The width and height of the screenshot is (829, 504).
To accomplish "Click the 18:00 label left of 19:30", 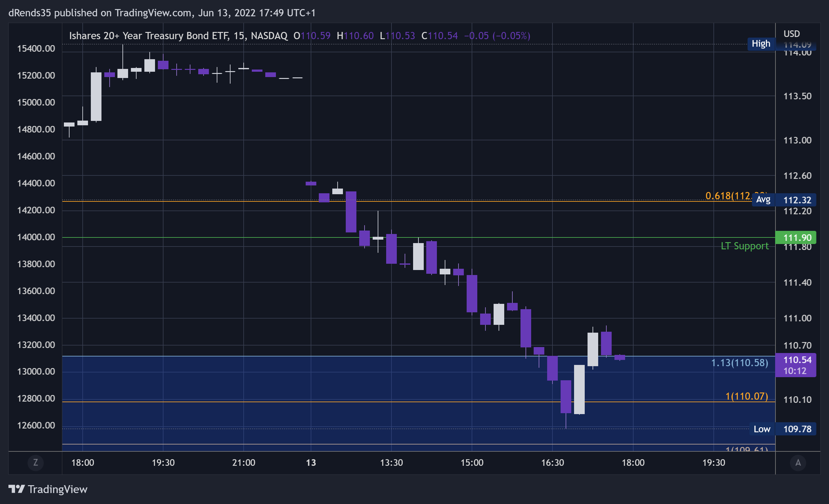I will 83,463.
